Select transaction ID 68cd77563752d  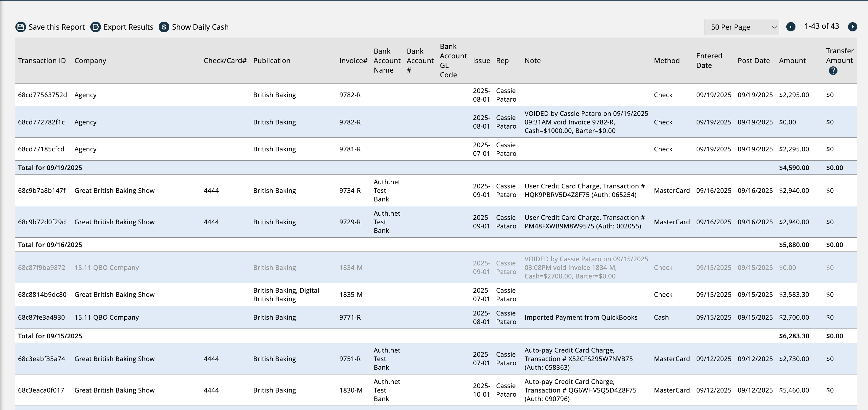coord(42,95)
